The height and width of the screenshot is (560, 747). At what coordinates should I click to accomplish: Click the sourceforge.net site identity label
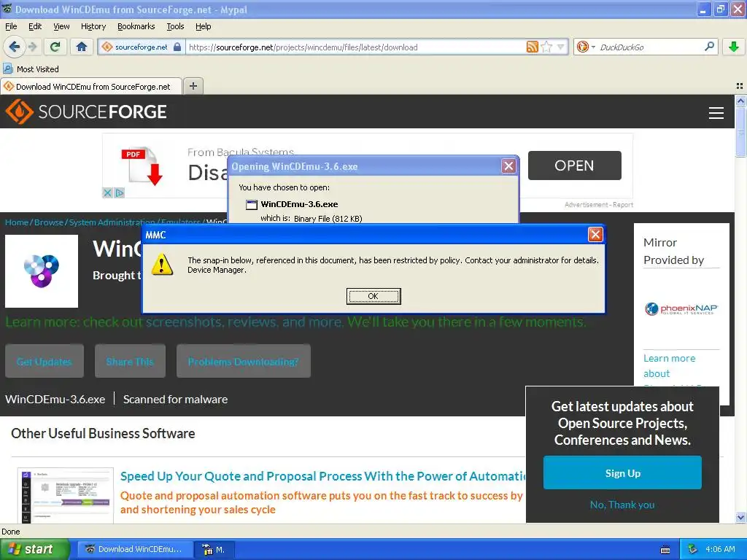point(141,47)
